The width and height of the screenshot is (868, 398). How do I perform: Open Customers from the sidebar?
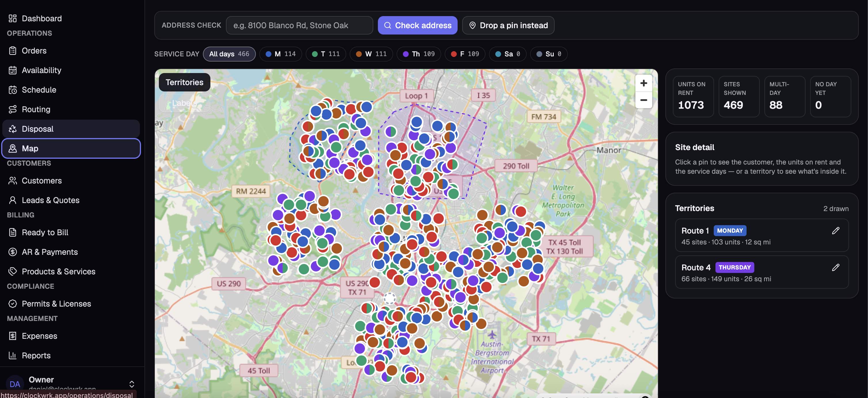coord(71,181)
